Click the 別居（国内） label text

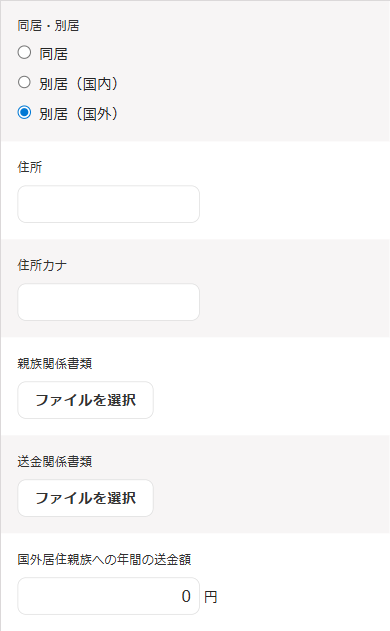click(78, 84)
